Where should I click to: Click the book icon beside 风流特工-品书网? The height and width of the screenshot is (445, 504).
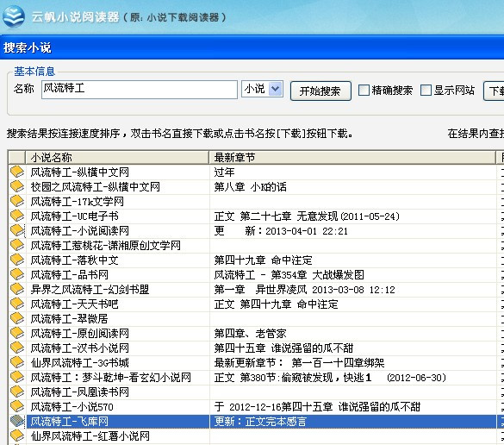click(17, 274)
